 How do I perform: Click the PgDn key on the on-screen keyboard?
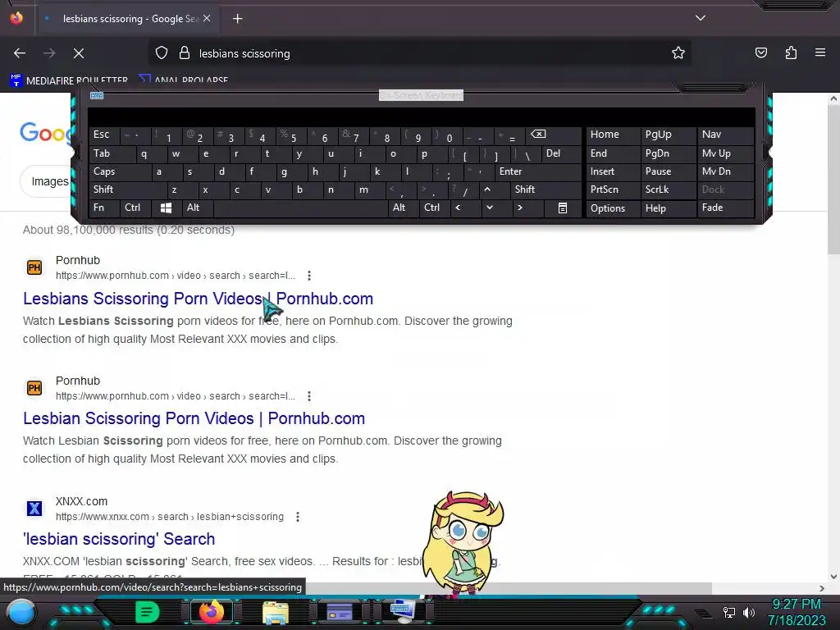667,153
